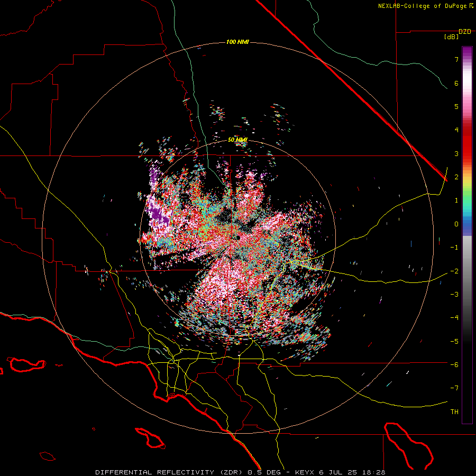Click the -4 value on the scale
The image size is (476, 476).
(454, 318)
